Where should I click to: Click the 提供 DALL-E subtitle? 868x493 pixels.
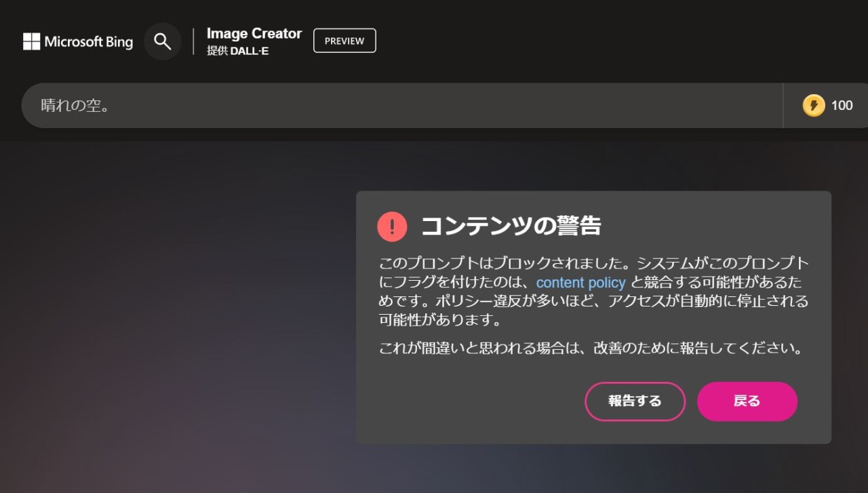pyautogui.click(x=237, y=51)
